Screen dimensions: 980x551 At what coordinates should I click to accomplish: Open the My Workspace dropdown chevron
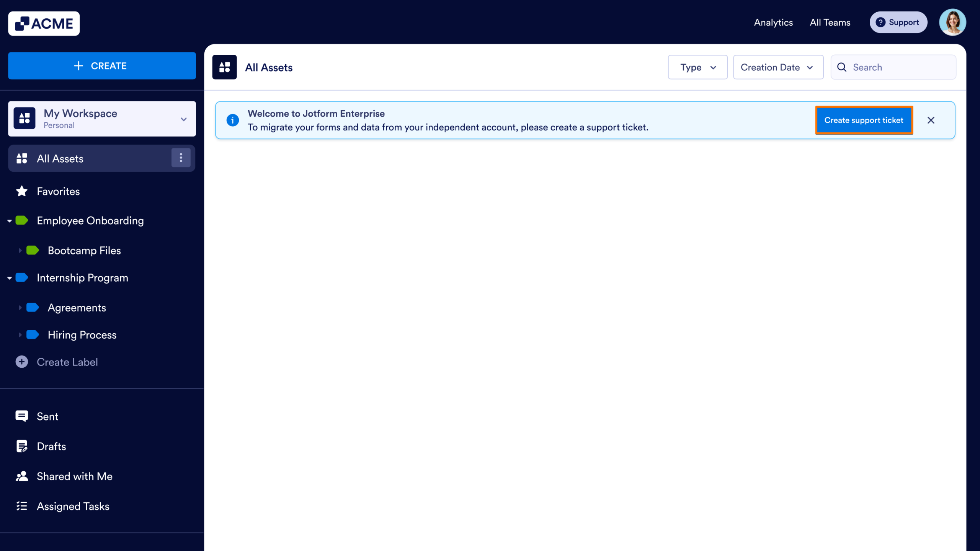tap(184, 119)
